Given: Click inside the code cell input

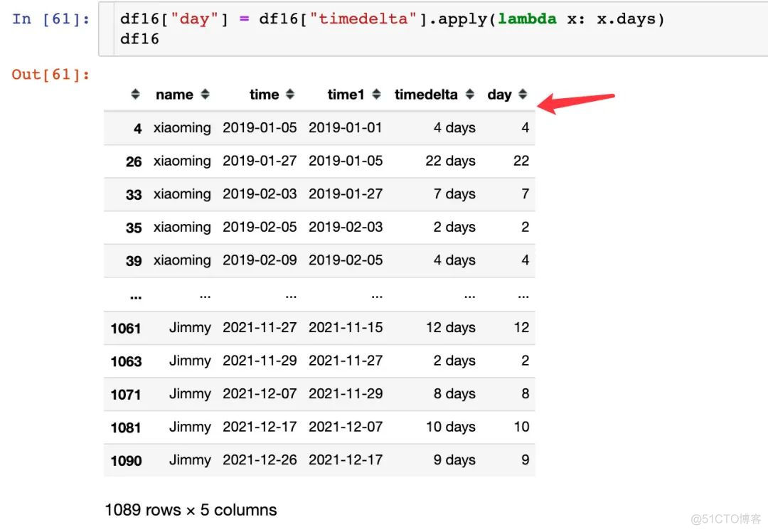Looking at the screenshot, I should (433, 29).
